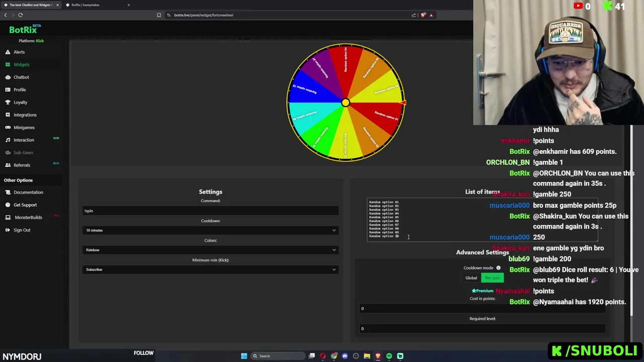
Task: Click the Alerts bell icon
Action: [x=8, y=52]
